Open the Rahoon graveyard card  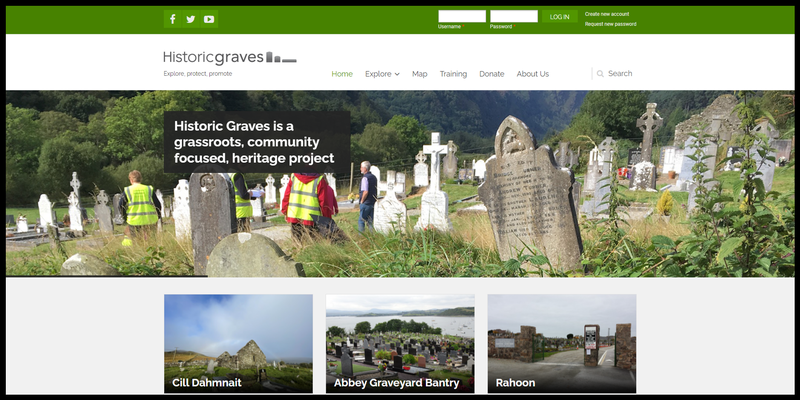[562, 343]
